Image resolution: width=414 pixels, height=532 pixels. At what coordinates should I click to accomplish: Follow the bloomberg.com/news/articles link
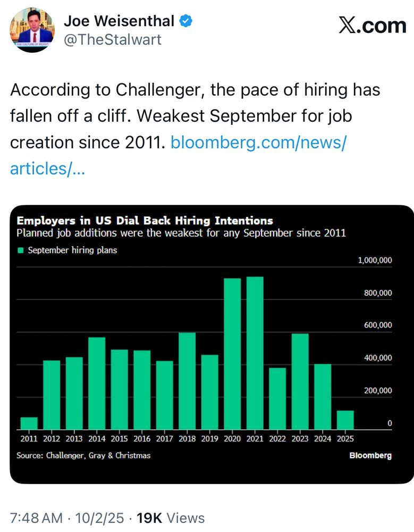point(178,155)
